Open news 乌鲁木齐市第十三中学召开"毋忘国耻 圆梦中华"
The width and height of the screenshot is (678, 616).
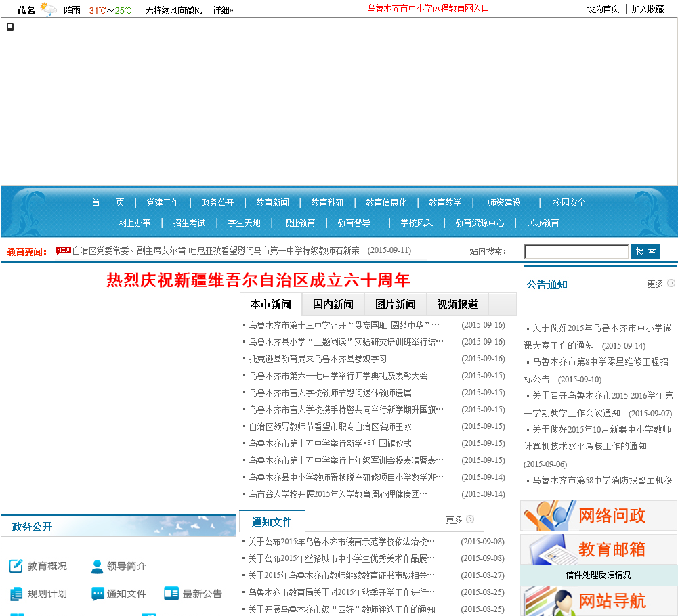click(x=344, y=325)
